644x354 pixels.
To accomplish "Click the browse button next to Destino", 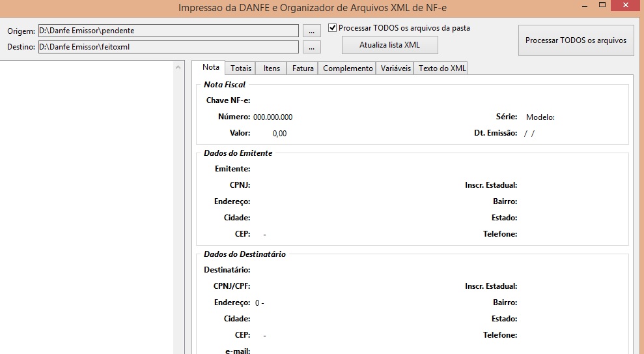I will click(312, 47).
